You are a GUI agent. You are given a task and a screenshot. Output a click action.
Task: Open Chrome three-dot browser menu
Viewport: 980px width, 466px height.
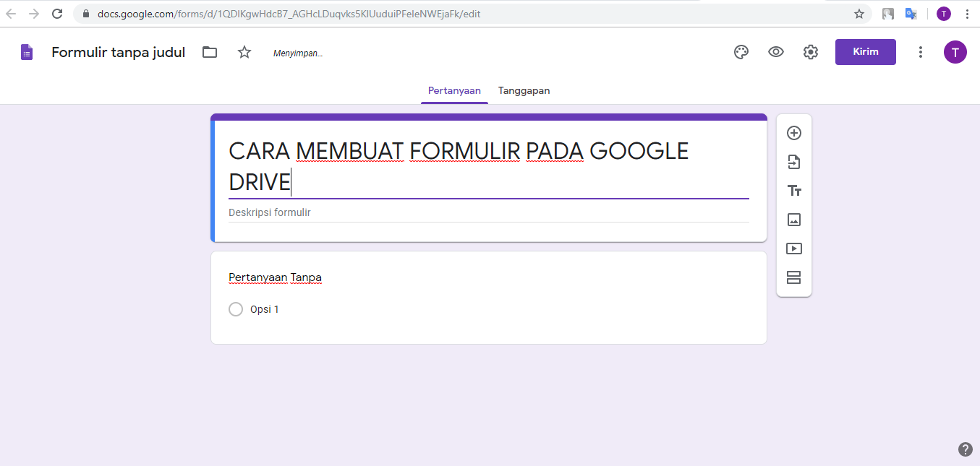(968, 14)
